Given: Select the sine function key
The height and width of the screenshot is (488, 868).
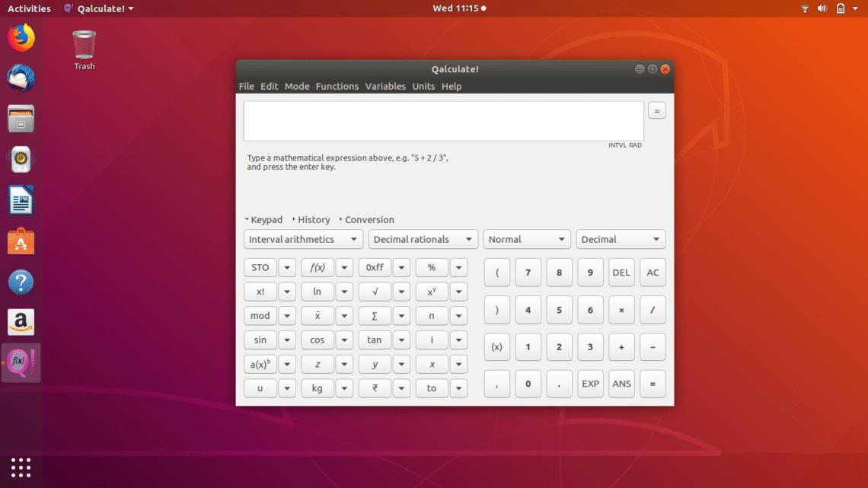Looking at the screenshot, I should coord(260,340).
